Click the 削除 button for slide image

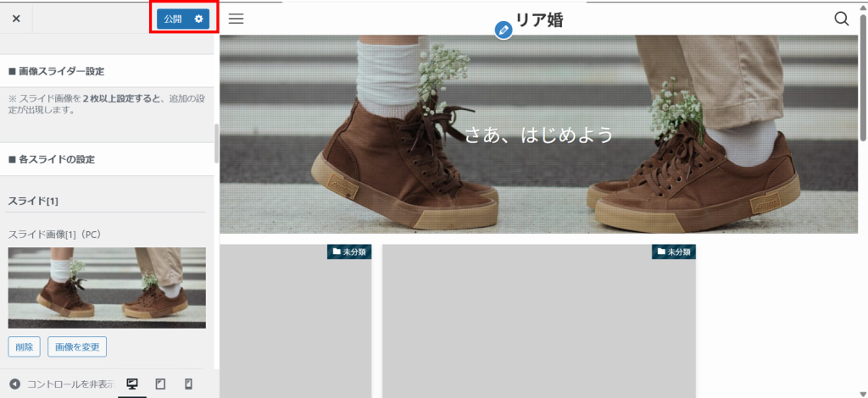[x=25, y=346]
